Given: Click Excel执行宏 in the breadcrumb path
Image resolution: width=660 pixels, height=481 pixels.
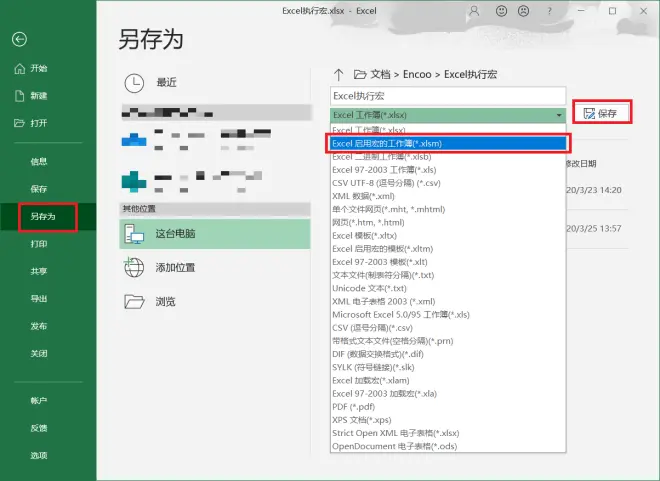Looking at the screenshot, I should coord(470,74).
